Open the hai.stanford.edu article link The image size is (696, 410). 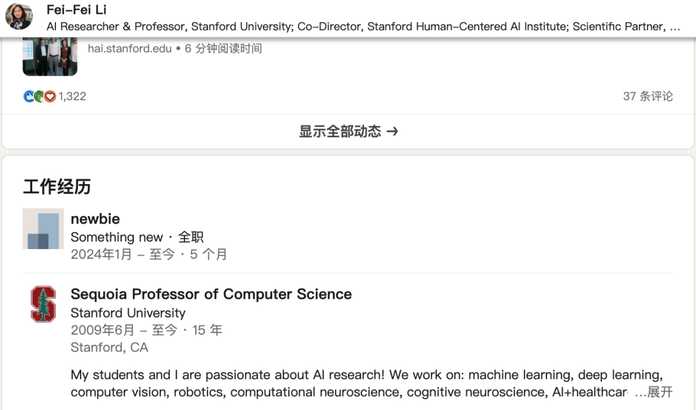[130, 48]
